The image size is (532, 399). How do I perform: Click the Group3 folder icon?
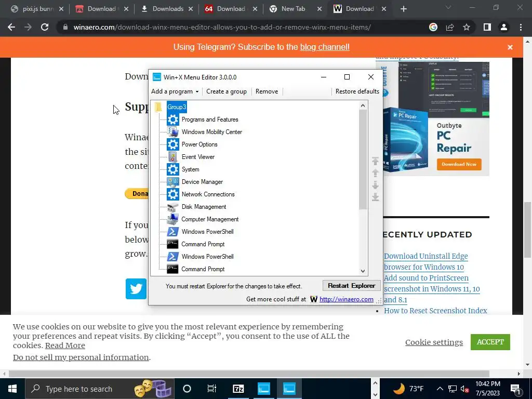158,107
